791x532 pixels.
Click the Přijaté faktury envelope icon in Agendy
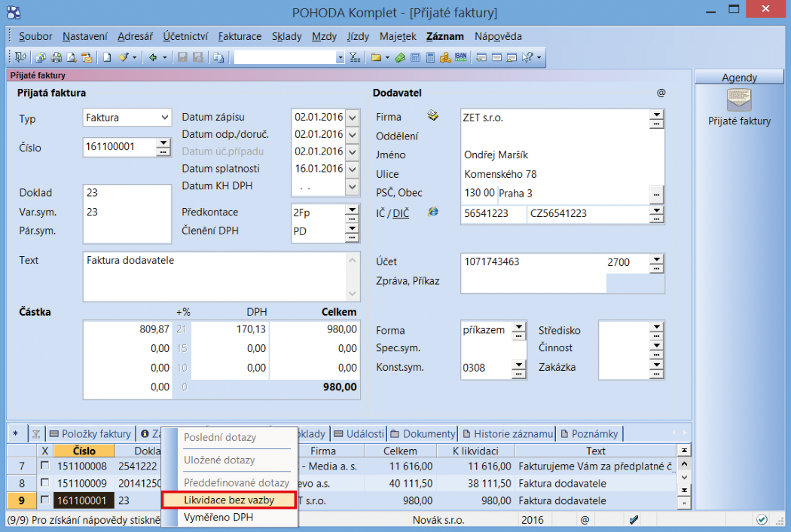(x=739, y=100)
